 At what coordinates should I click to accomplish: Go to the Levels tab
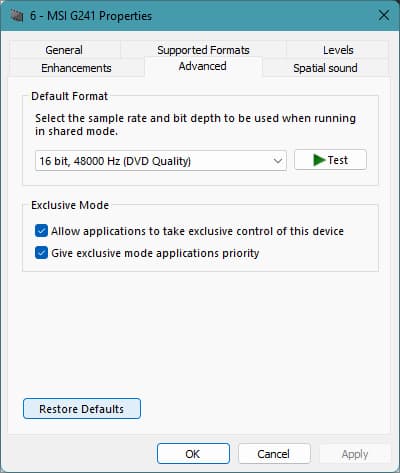click(338, 50)
